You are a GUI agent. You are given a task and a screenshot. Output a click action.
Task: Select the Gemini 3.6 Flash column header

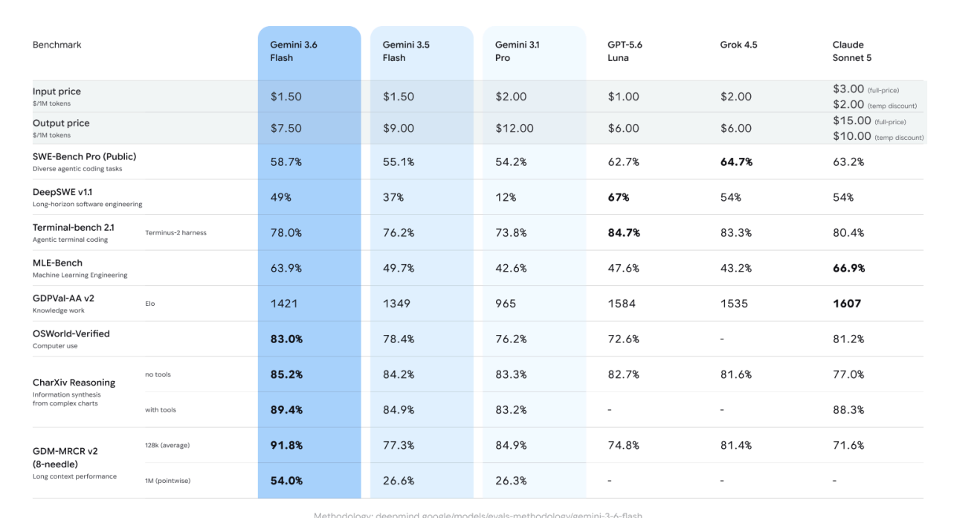click(x=294, y=51)
